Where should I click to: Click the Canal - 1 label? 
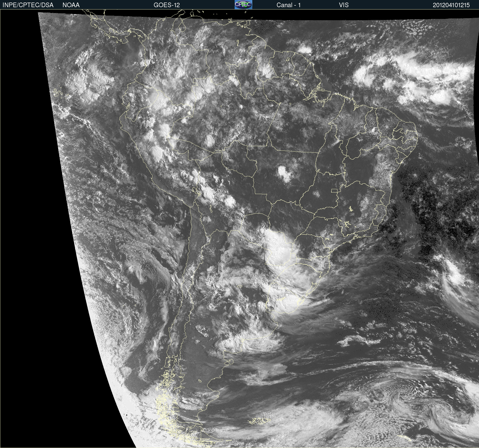coord(288,5)
